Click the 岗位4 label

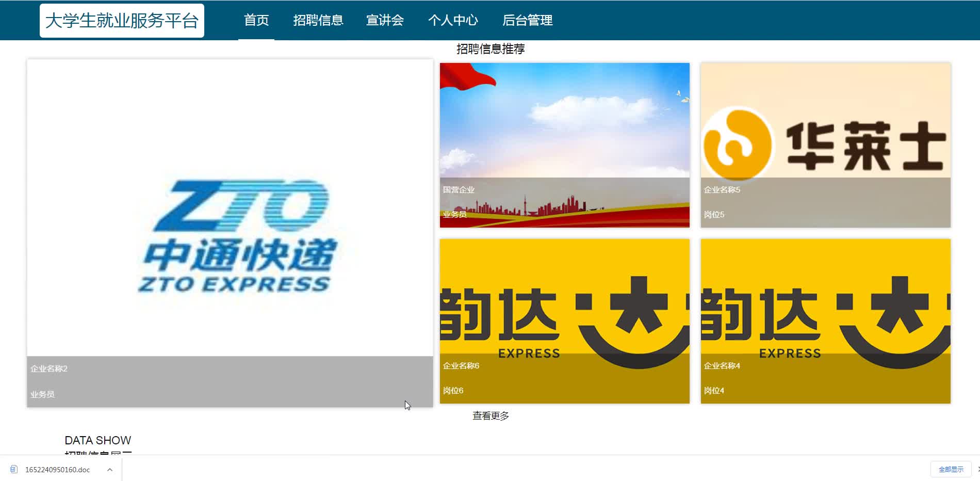click(x=714, y=390)
